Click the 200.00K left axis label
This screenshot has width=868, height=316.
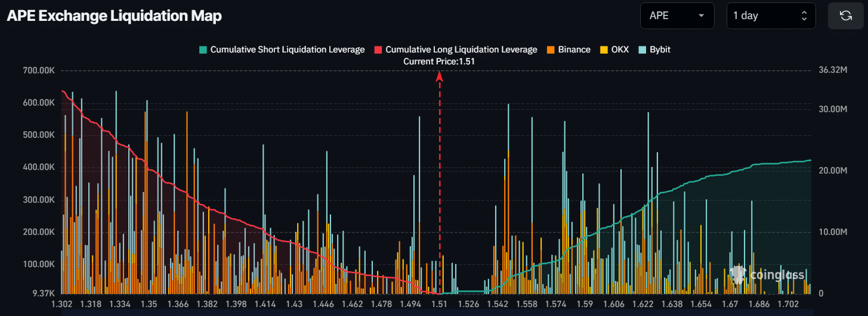[x=38, y=232]
